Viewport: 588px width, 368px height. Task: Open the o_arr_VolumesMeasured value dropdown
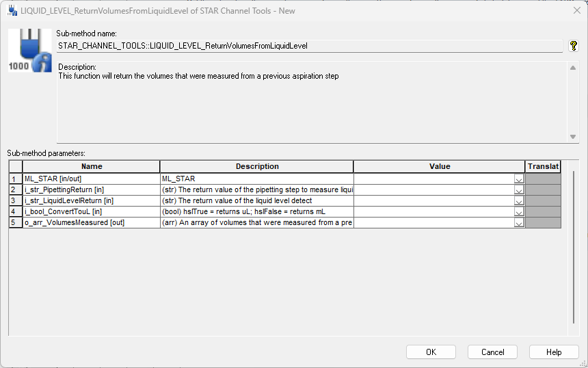(518, 223)
